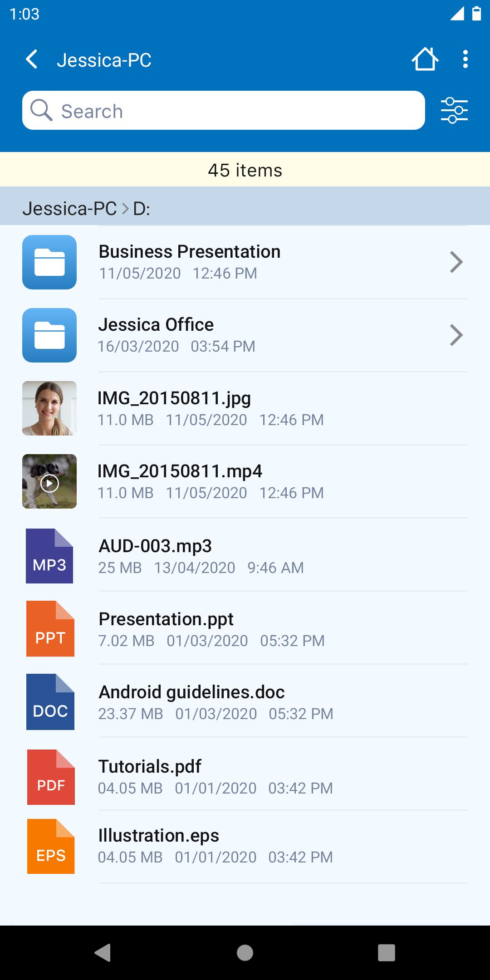Click the Jessica-PC header title
This screenshot has width=490, height=980.
click(x=104, y=60)
